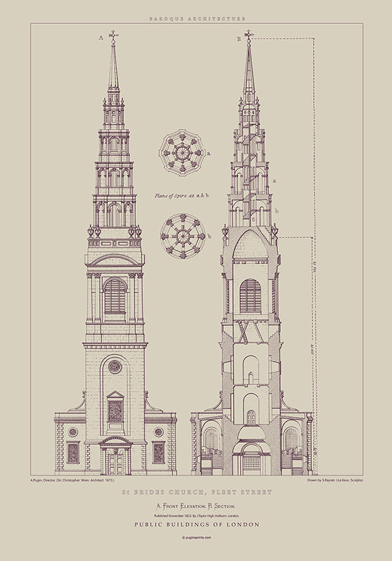The image size is (392, 561).
Task: Click the puginsprints.com copyright text
Action: coord(196,537)
